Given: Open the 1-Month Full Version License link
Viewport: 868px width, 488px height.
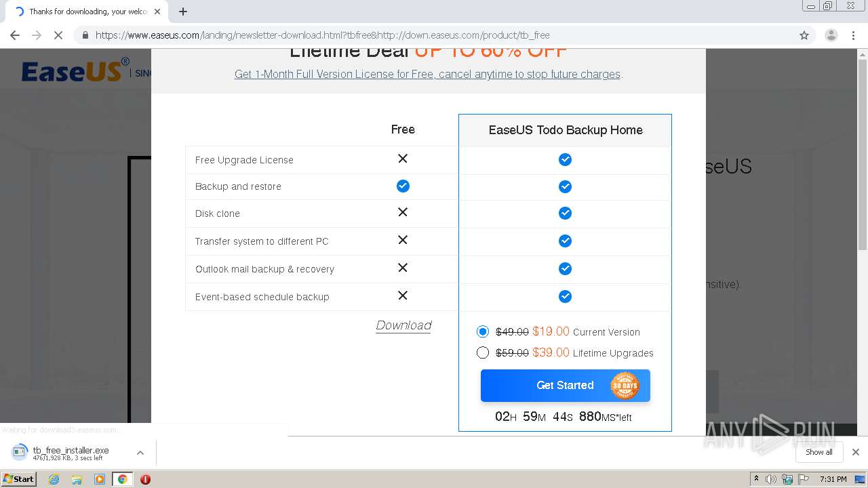Looking at the screenshot, I should point(429,75).
